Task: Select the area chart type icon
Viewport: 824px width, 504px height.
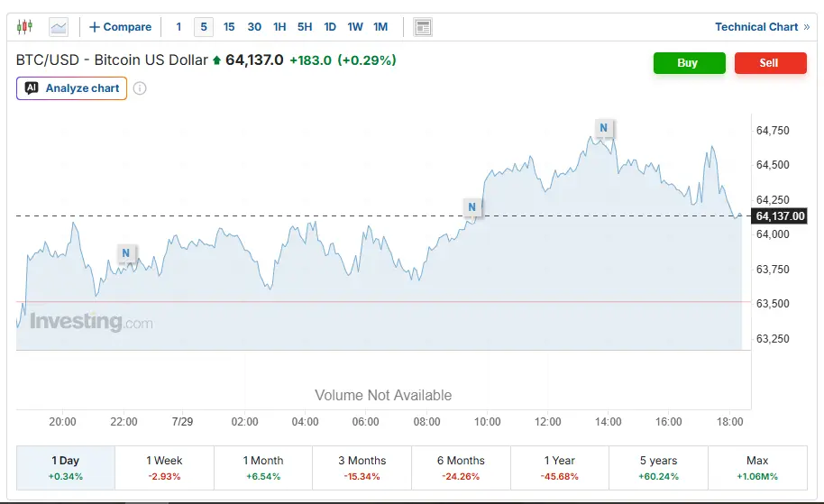Action: (x=59, y=27)
